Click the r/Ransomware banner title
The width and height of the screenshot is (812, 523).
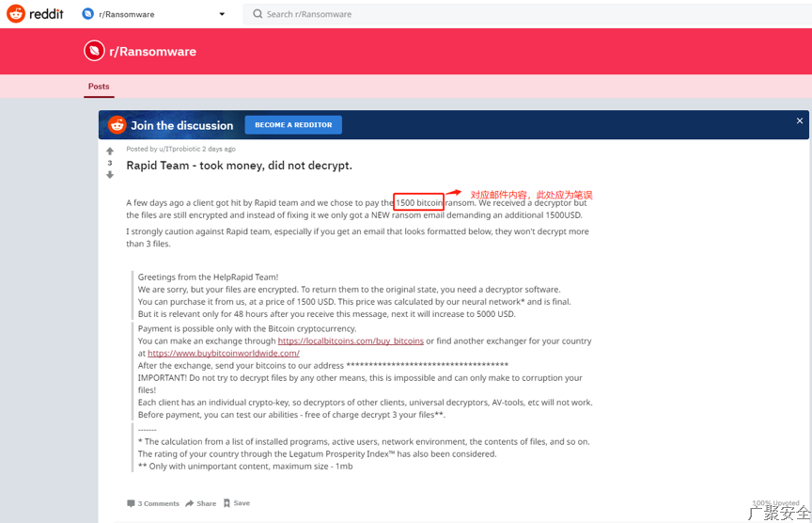click(152, 52)
